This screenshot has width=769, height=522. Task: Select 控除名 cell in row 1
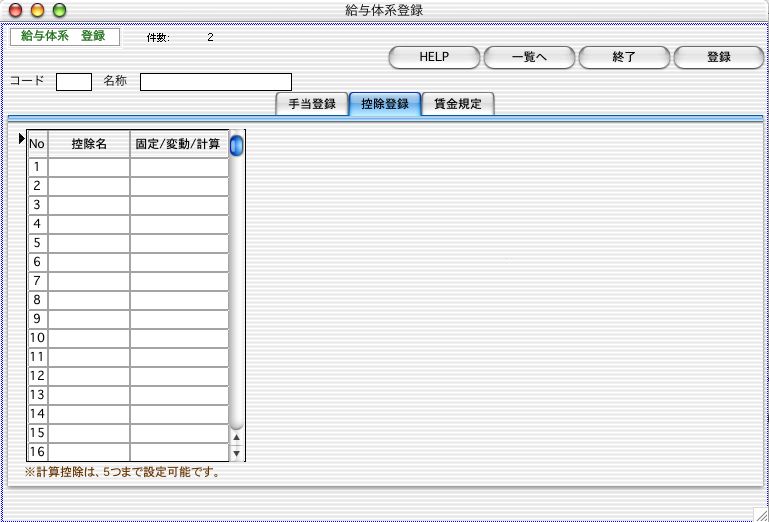[89, 167]
